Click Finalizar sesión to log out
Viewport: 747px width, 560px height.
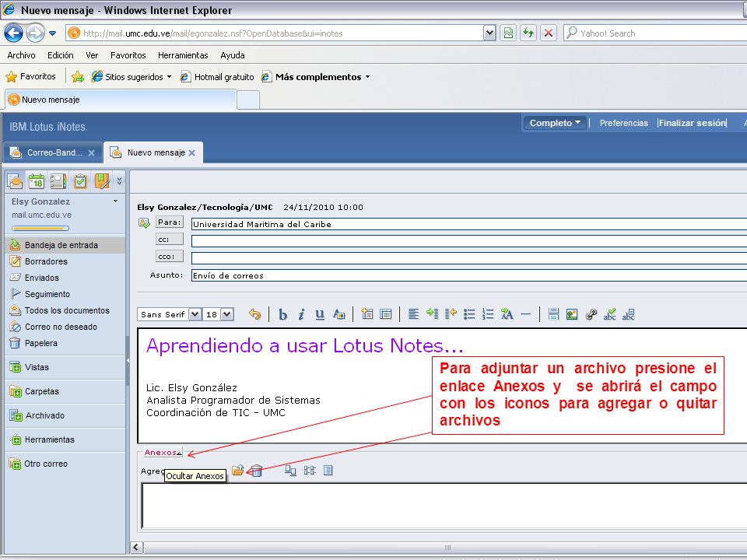[693, 123]
